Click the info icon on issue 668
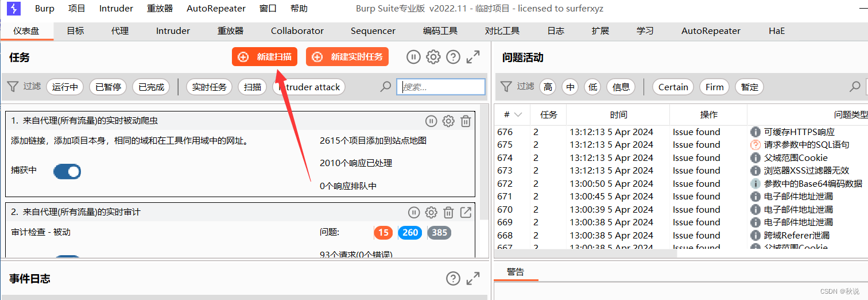868x300 pixels. pyautogui.click(x=755, y=236)
